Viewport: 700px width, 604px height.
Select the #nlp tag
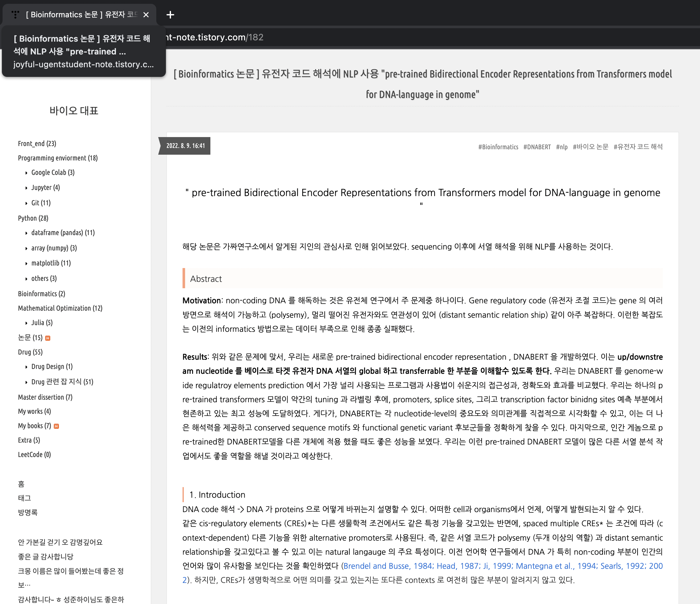(561, 147)
